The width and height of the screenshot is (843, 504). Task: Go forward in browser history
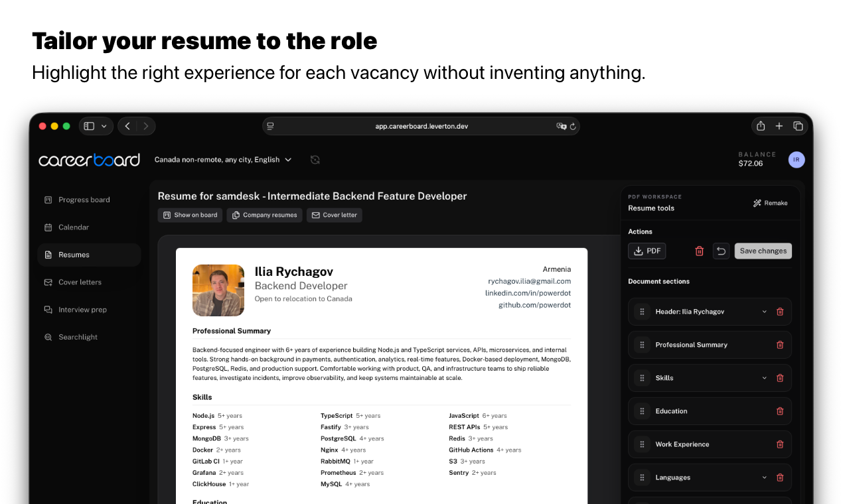pos(146,126)
